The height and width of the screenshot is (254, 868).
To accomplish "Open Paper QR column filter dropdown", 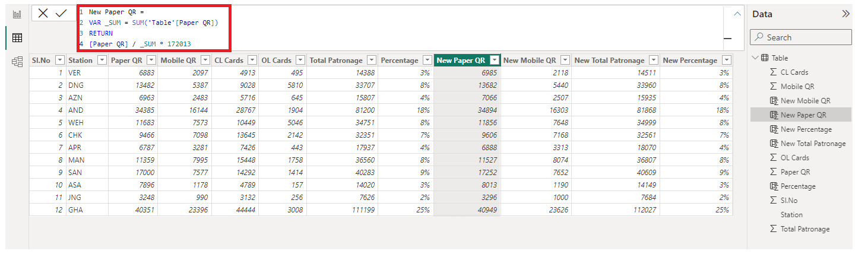I will coord(151,61).
